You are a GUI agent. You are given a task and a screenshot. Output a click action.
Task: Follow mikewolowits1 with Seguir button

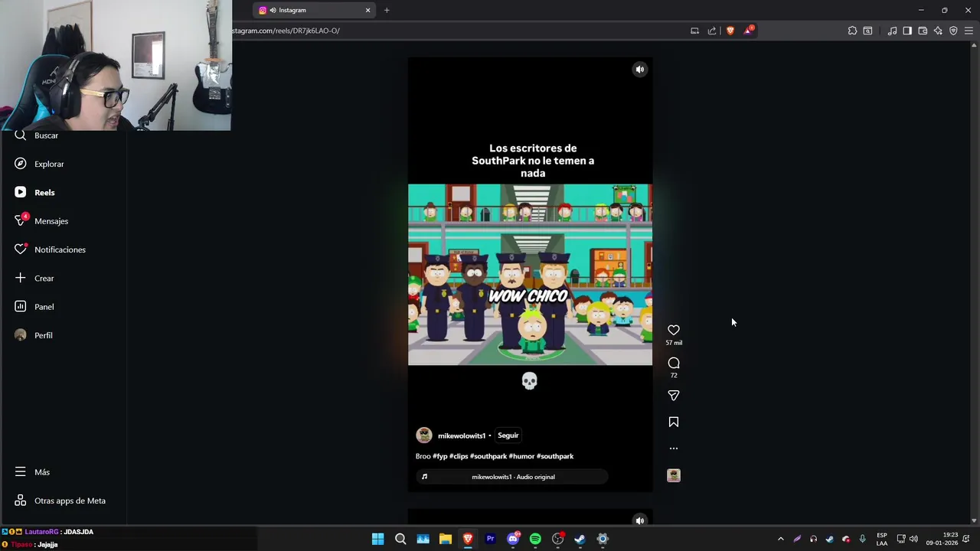(x=508, y=435)
